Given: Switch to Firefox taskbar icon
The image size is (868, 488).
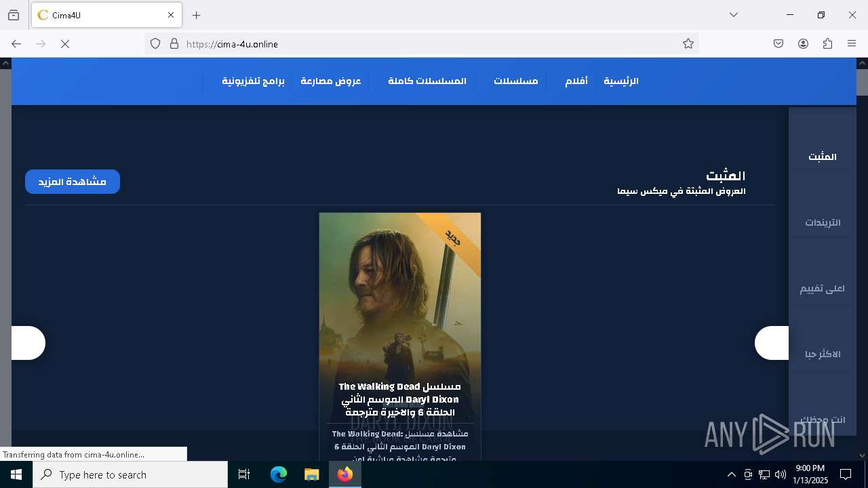Looking at the screenshot, I should (345, 474).
